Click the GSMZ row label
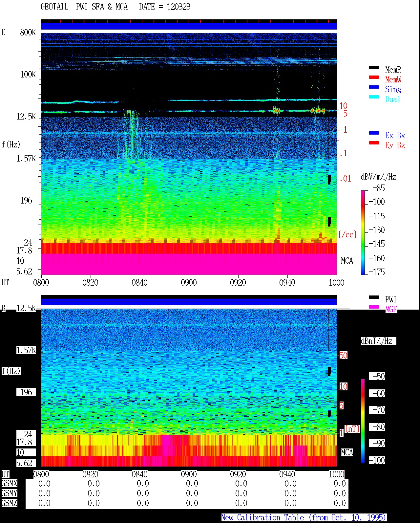This screenshot has width=420, height=523. [x=9, y=503]
